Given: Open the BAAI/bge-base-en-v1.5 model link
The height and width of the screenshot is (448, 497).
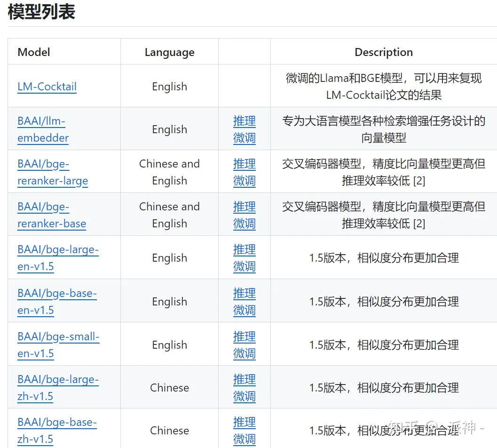Looking at the screenshot, I should click(x=57, y=302).
